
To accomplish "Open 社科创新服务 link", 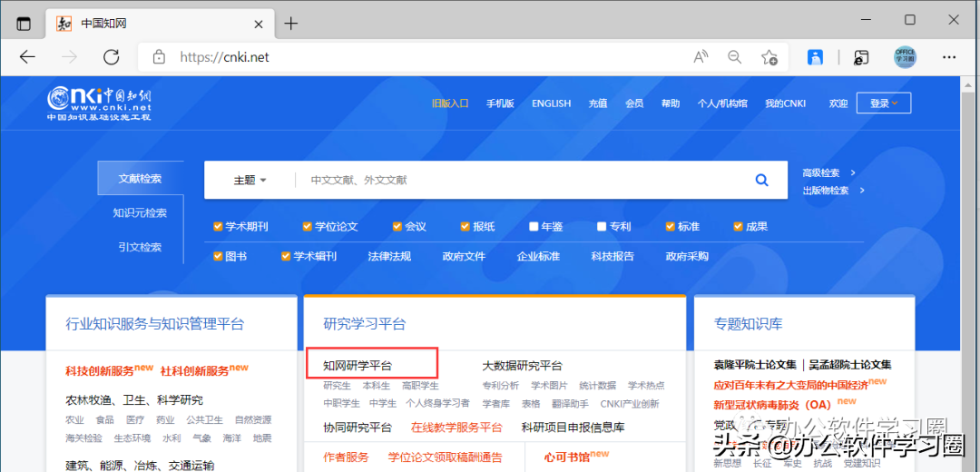I will [195, 370].
